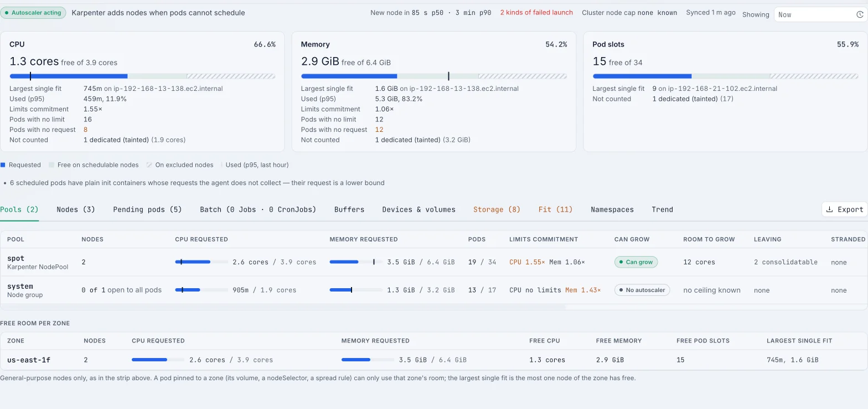Click "CPU 1.55×" in the spot row
The height and width of the screenshot is (409, 868).
pyautogui.click(x=527, y=262)
